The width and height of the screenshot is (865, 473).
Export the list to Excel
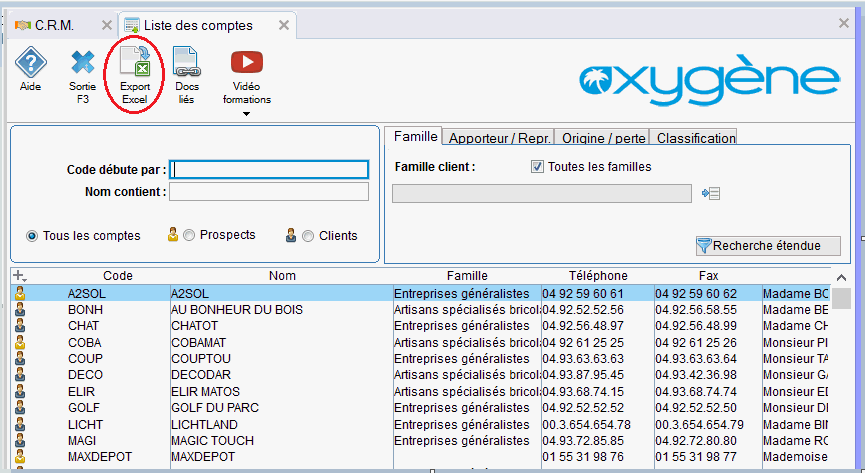click(x=135, y=61)
